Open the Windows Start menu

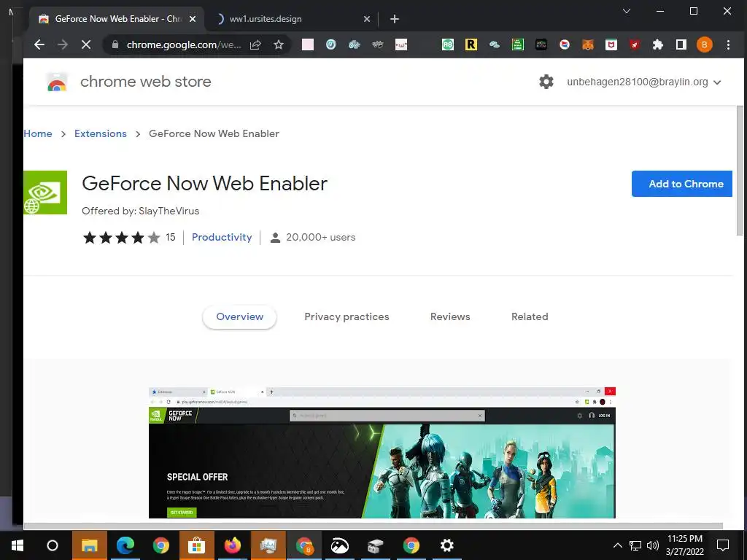point(18,545)
